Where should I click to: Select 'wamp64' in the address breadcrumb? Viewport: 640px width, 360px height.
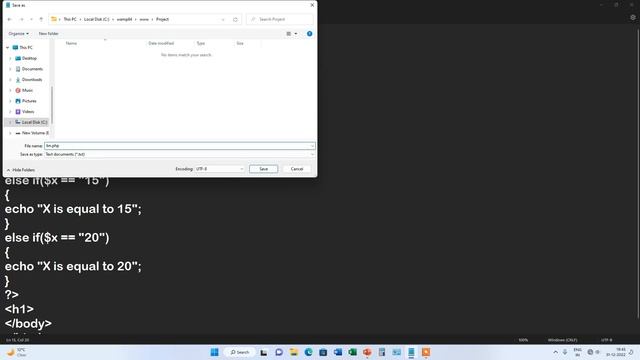(x=124, y=19)
